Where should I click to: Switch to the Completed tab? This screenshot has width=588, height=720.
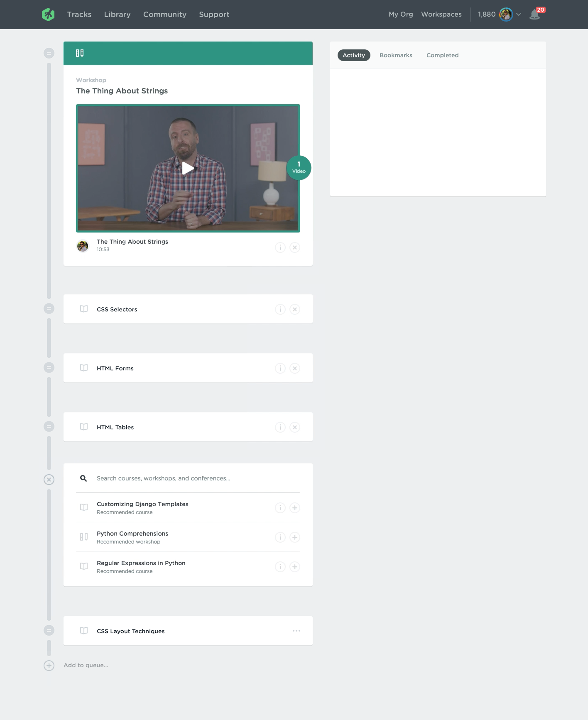tap(443, 55)
